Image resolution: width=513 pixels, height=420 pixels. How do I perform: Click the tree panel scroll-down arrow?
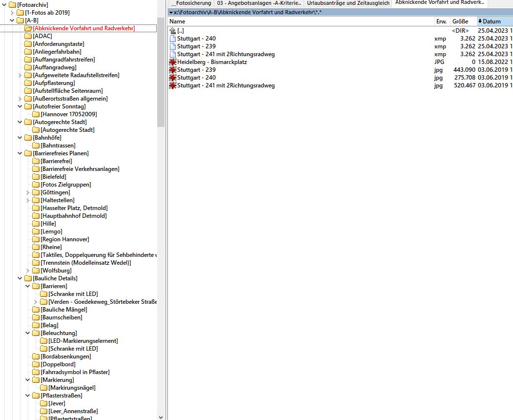[x=161, y=417]
